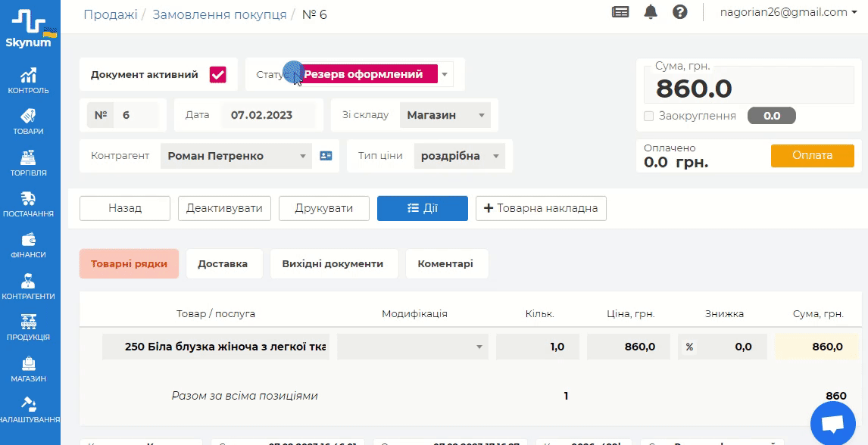This screenshot has width=868, height=445.
Task: Open Постачання delivery truck icon
Action: [x=29, y=204]
